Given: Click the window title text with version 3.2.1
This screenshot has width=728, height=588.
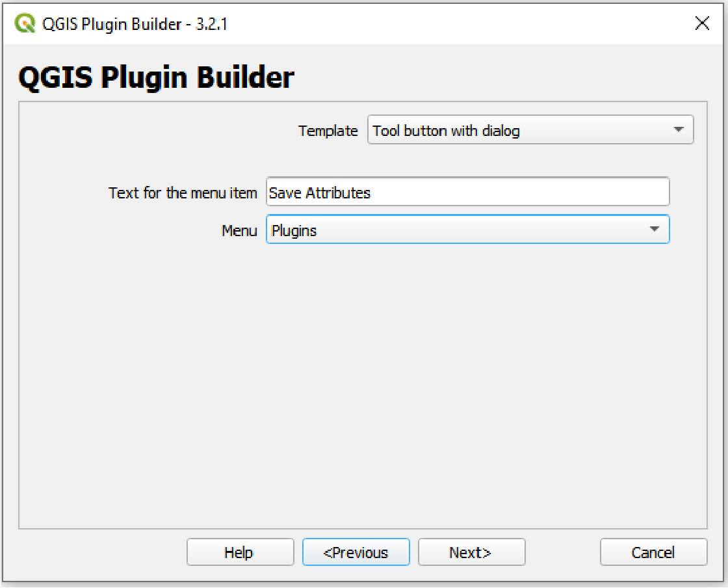Looking at the screenshot, I should pos(135,24).
